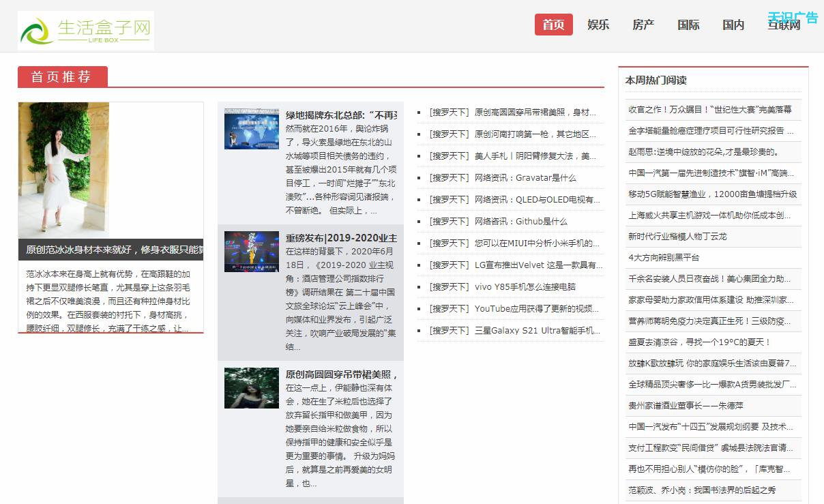824x504 pixels.
Task: Click [搜罗天下] tag beside Gravatar article
Action: [450, 177]
